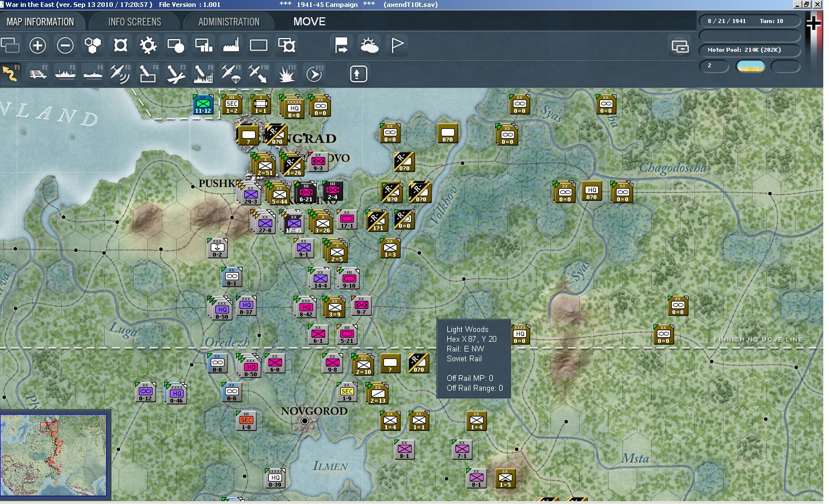Select the purple 14-4 unit counter
The height and width of the screenshot is (504, 829).
[x=320, y=278]
